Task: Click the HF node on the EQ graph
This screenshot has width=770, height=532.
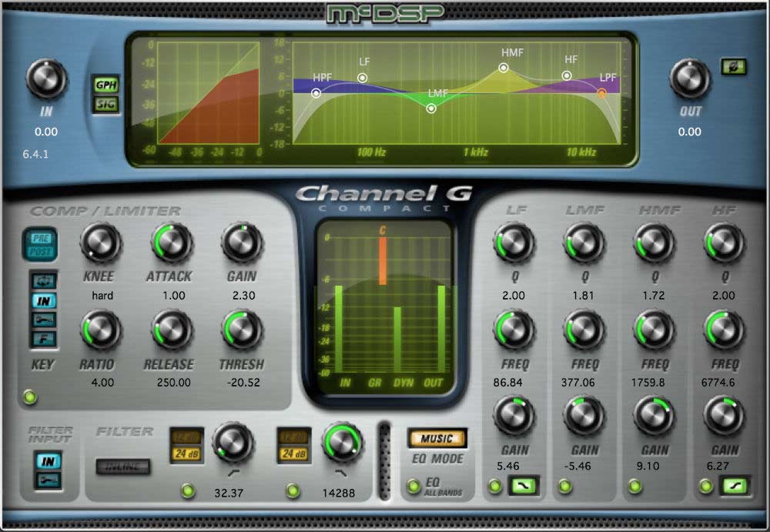Action: tap(566, 75)
